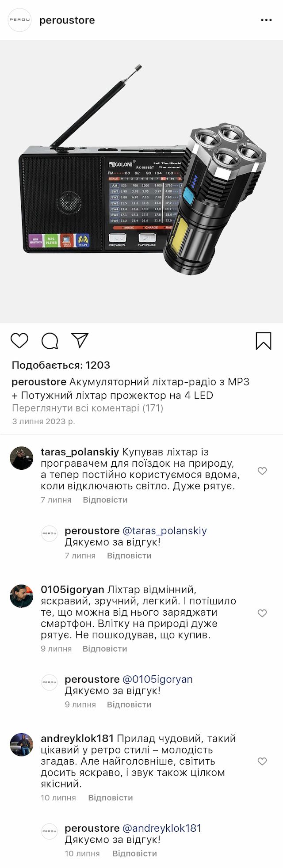Open taras_polanskiy's profile picture

(22, 458)
